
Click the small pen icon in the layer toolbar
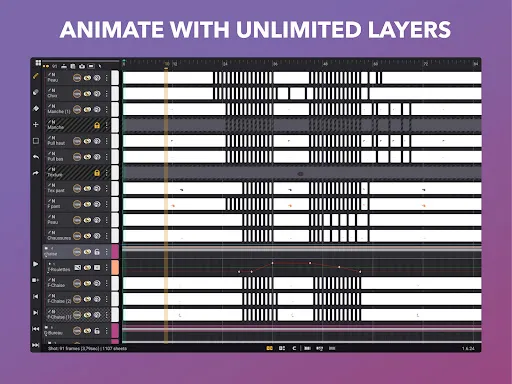100,66
